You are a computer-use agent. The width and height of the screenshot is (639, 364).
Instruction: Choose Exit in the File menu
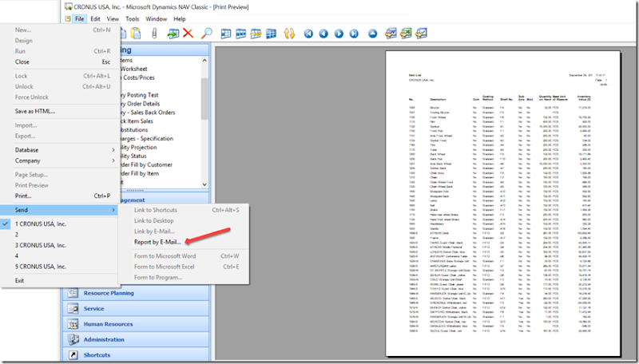pos(60,280)
